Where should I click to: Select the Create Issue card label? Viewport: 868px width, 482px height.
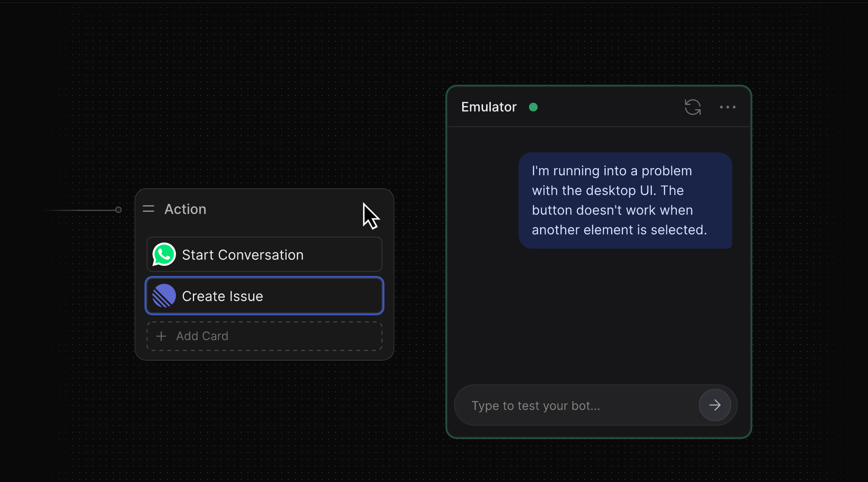click(222, 296)
